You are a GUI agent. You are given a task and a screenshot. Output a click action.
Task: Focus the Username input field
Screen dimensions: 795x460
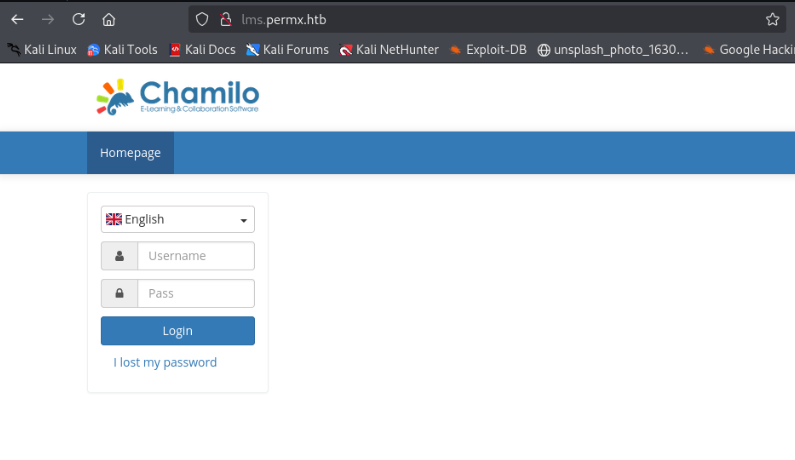point(196,256)
